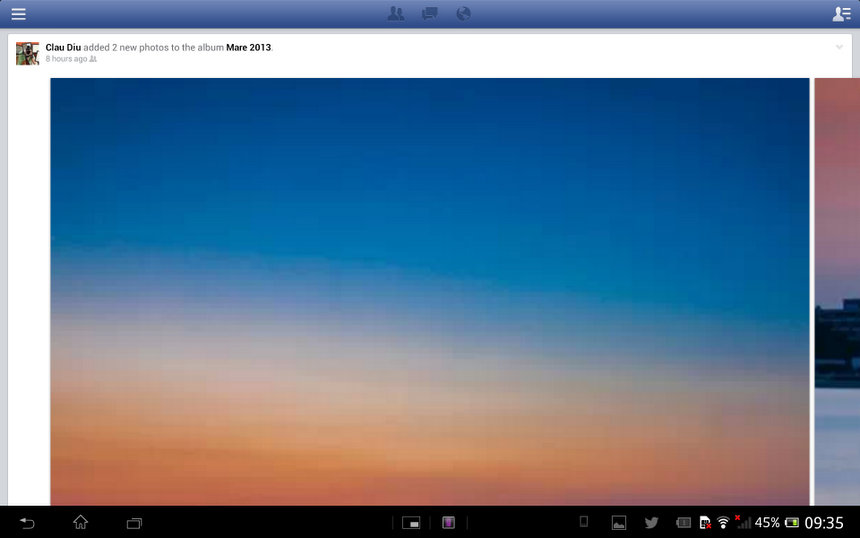Tap the SIM card error icon
The image size is (860, 538).
[x=705, y=523]
